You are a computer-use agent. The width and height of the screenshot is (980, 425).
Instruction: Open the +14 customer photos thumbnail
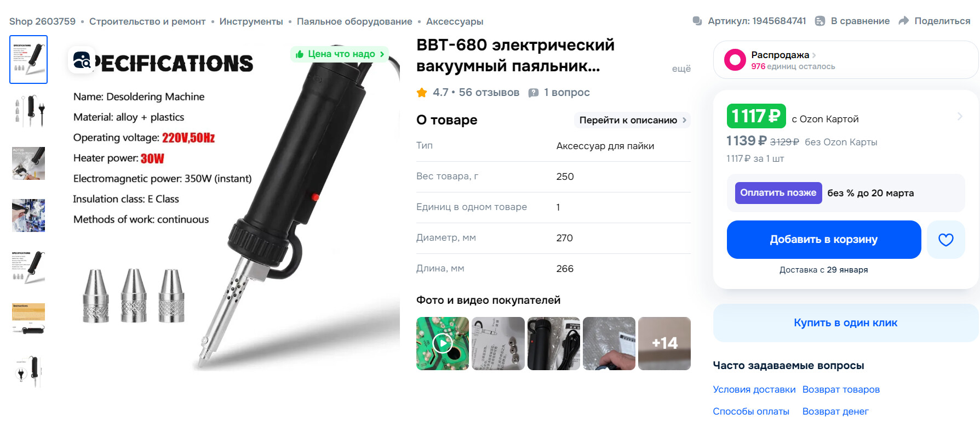point(664,343)
